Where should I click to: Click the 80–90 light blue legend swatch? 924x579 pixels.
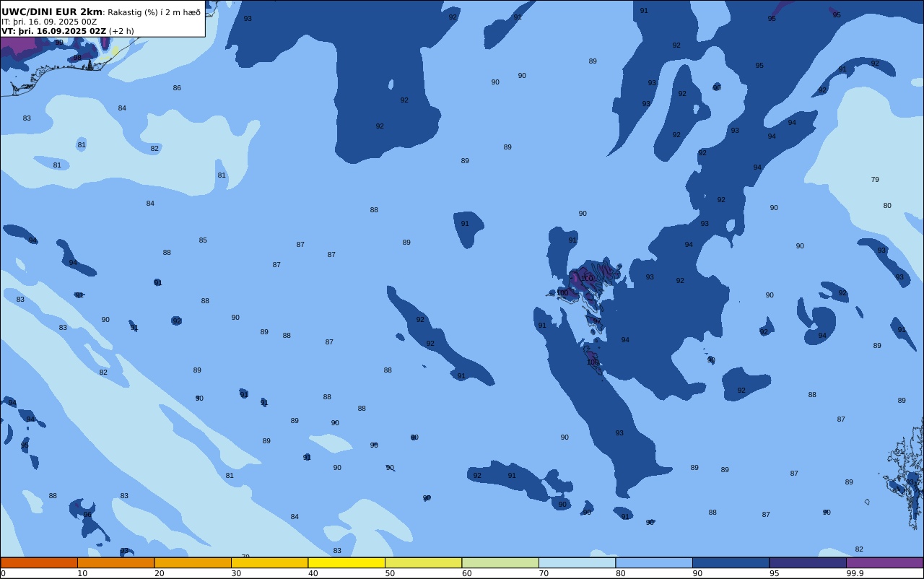[x=654, y=562]
